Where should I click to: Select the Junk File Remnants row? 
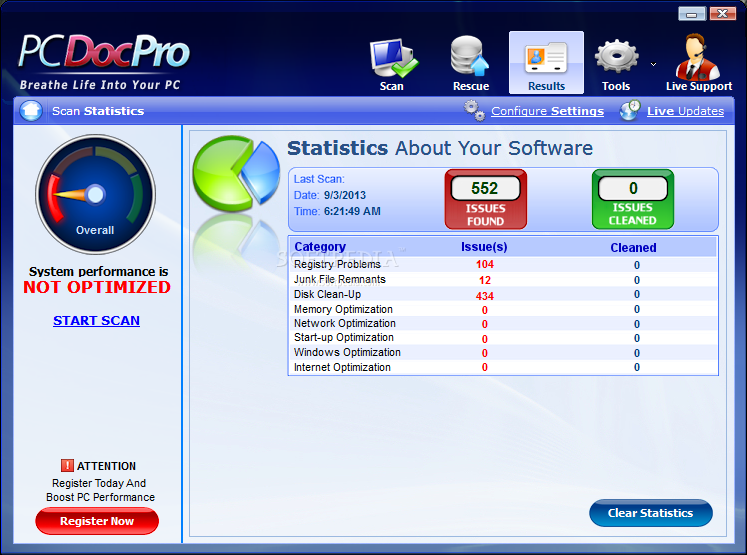coord(503,280)
